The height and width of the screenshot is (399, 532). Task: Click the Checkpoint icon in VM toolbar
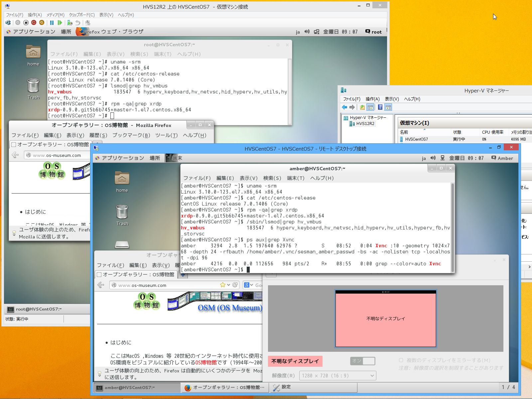point(70,23)
